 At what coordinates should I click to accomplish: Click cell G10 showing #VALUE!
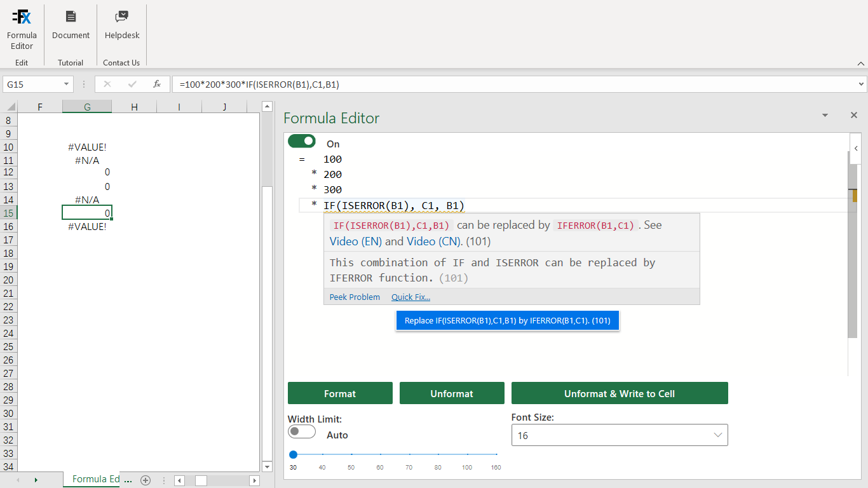coord(87,147)
